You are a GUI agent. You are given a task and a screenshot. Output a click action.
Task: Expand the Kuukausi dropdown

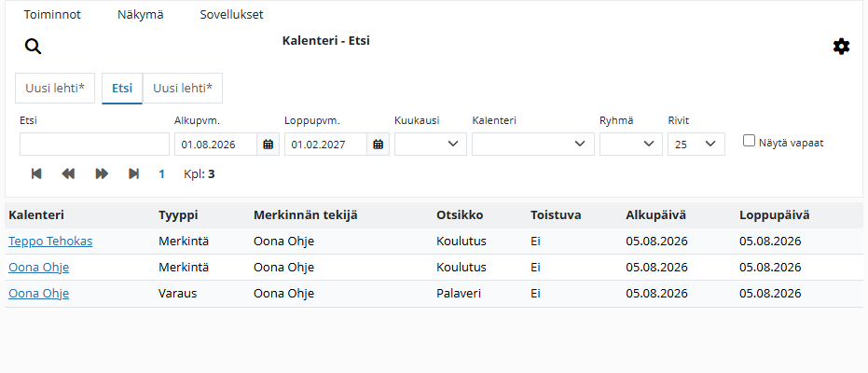click(431, 145)
